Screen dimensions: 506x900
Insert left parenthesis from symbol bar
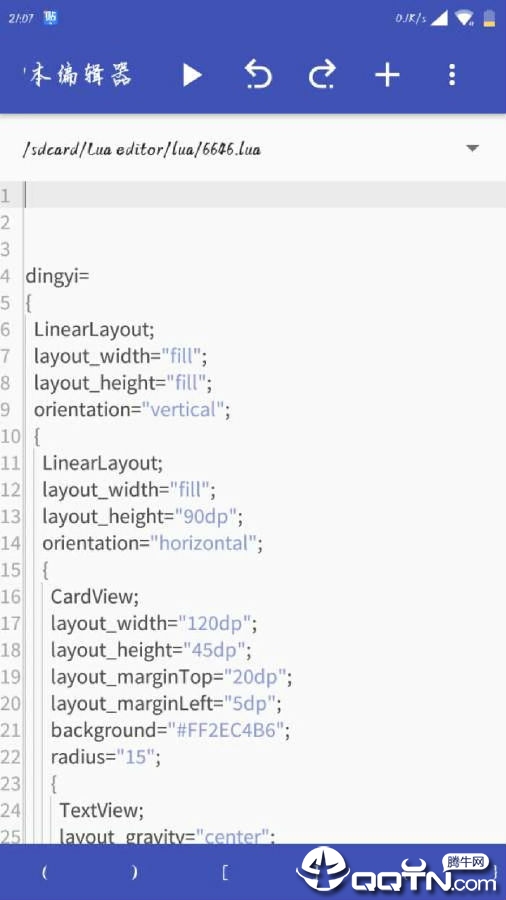[x=45, y=872]
